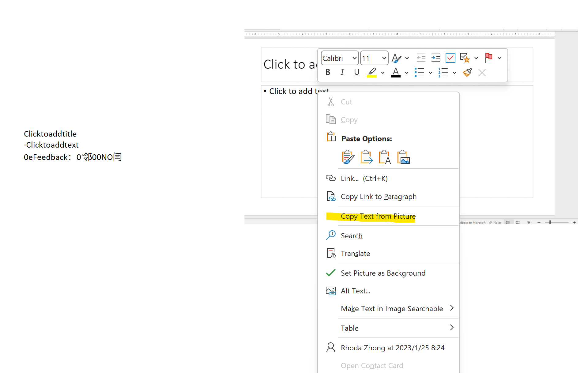This screenshot has width=588, height=373.
Task: Choose Copy Link to Paragraph
Action: tap(388, 197)
